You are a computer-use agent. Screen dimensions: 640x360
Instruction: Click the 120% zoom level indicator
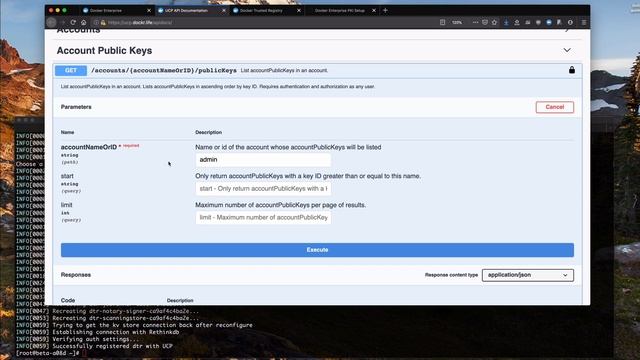(x=457, y=22)
